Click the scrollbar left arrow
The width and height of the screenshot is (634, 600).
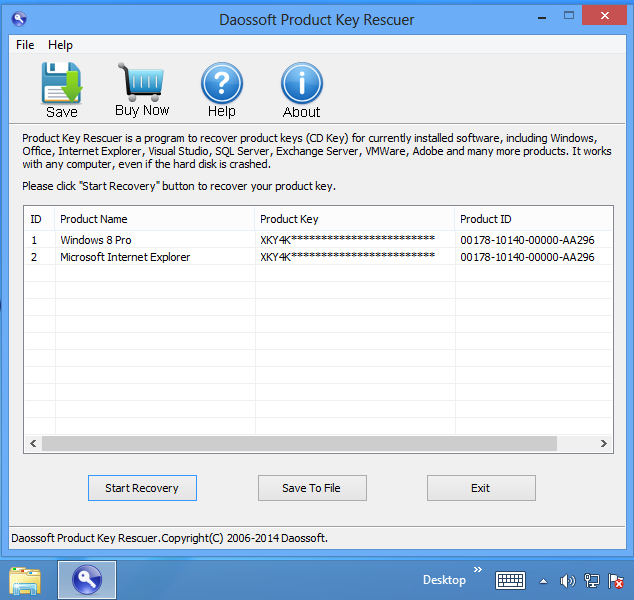click(x=33, y=444)
